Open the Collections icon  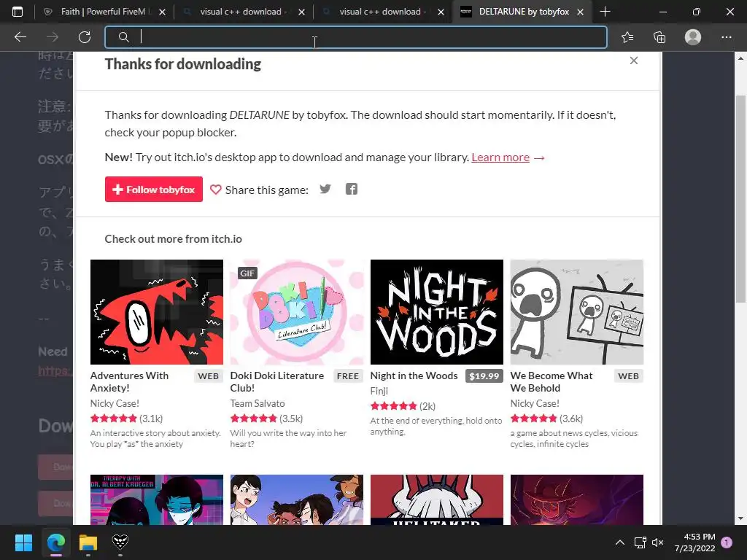659,36
